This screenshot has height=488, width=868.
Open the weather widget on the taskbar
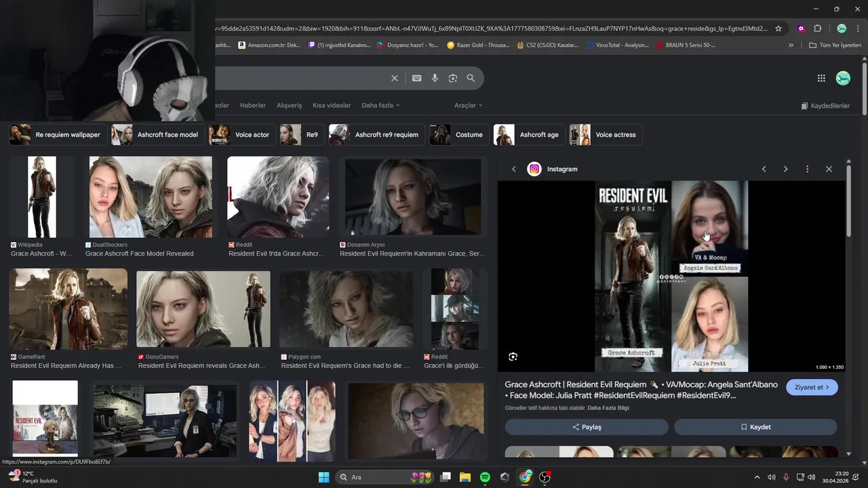tap(33, 477)
